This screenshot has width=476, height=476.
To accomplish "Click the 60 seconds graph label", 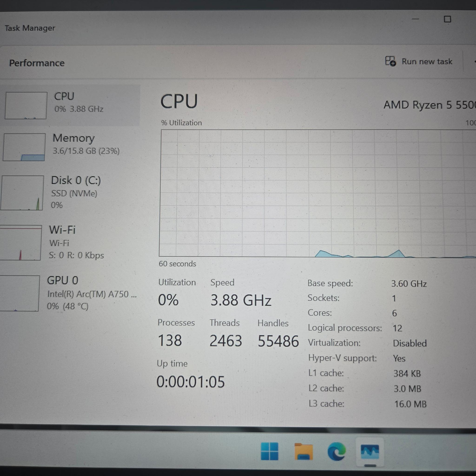I will 177,264.
